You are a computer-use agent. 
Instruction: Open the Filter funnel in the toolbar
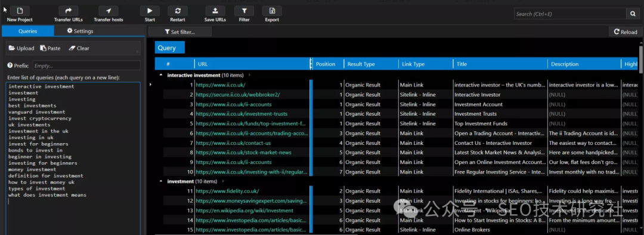pyautogui.click(x=244, y=11)
